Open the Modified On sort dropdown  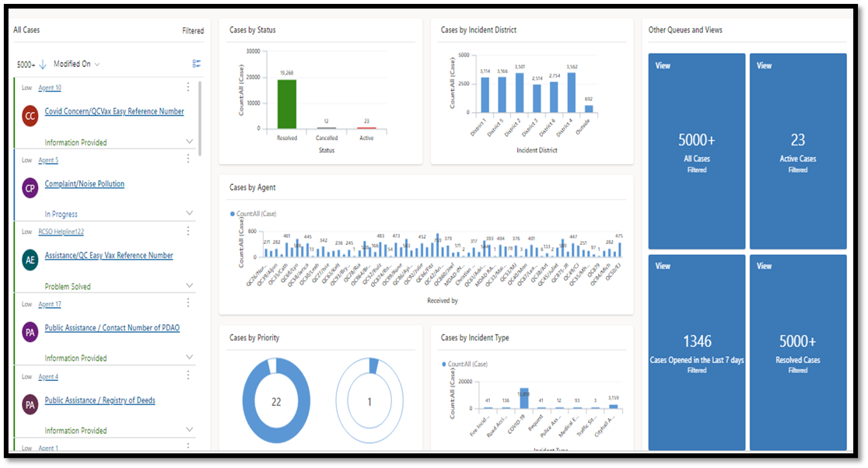(x=76, y=65)
